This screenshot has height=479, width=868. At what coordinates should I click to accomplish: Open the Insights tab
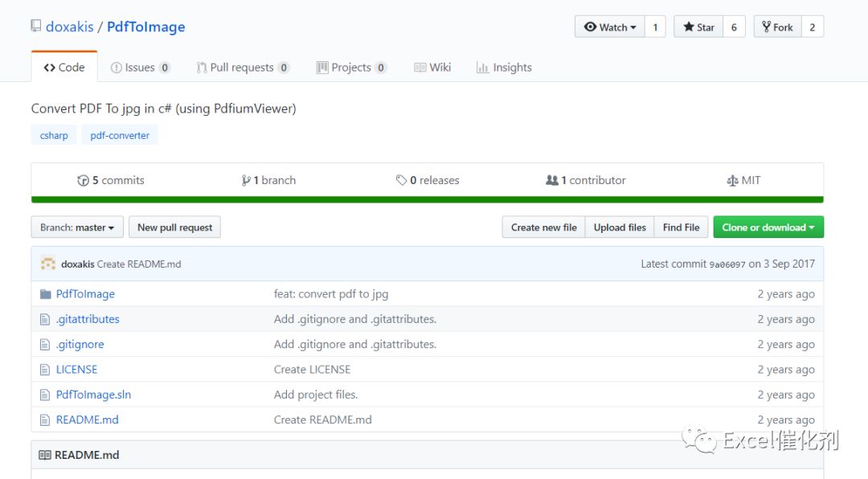tap(504, 68)
